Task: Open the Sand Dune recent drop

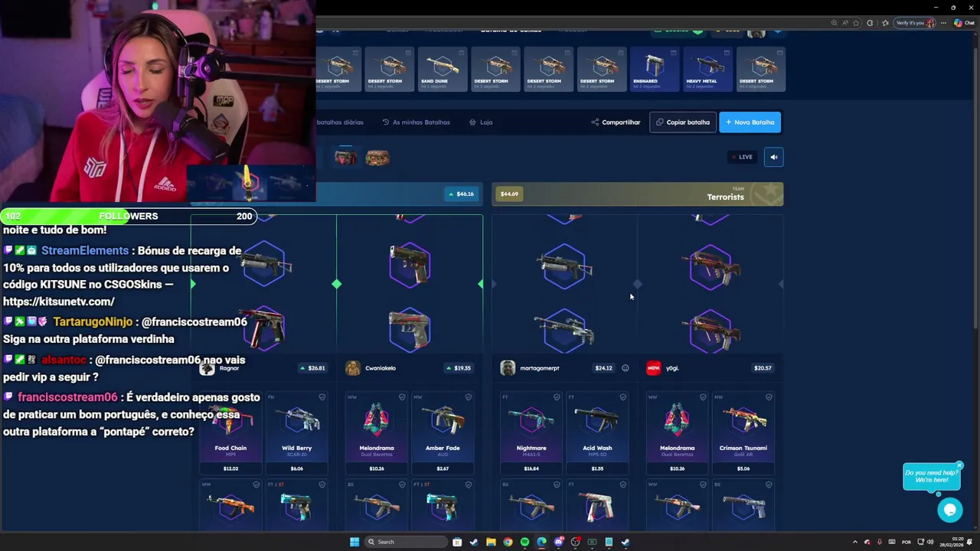Action: [x=442, y=70]
